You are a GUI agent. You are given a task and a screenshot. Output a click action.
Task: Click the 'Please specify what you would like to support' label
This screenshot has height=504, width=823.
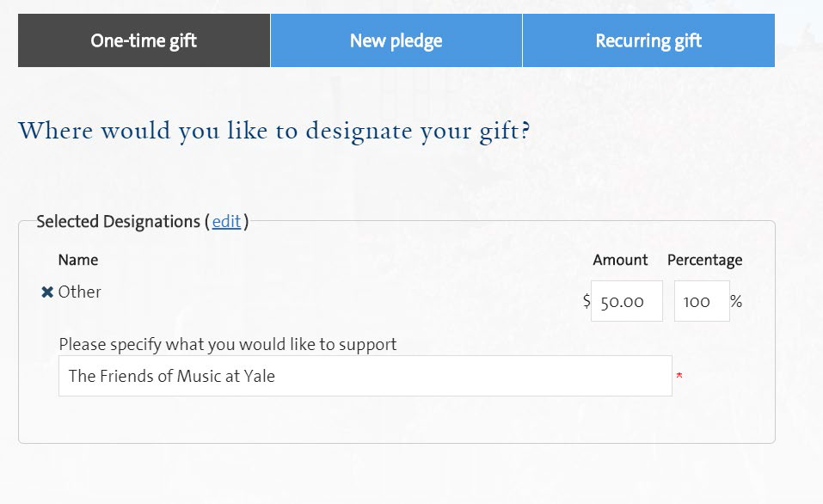click(x=228, y=344)
